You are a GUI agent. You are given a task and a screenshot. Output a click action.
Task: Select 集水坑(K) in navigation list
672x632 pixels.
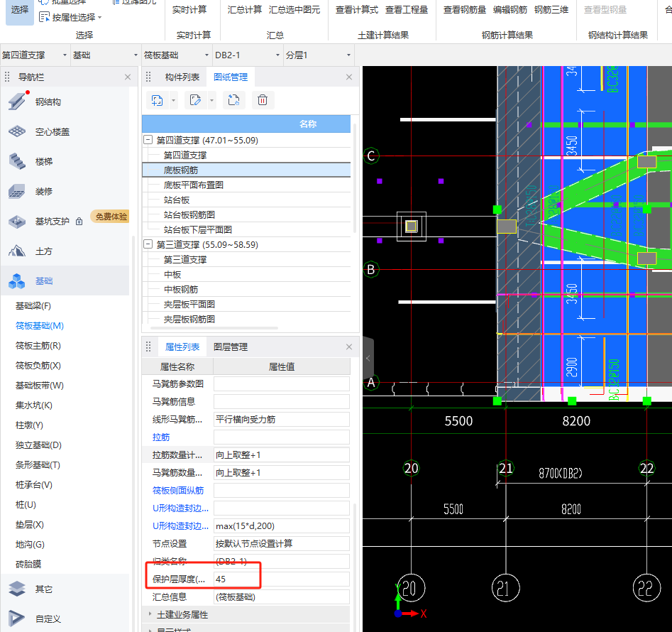pos(34,405)
